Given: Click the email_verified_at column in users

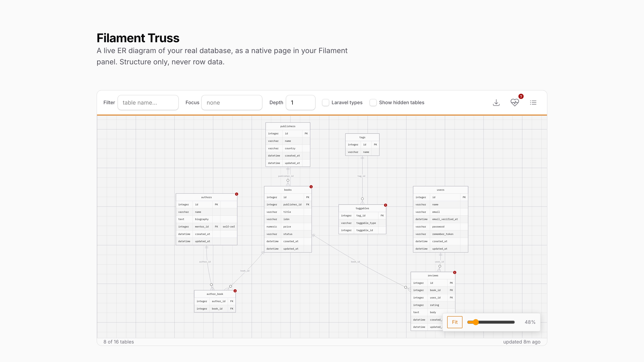Looking at the screenshot, I should [441, 219].
